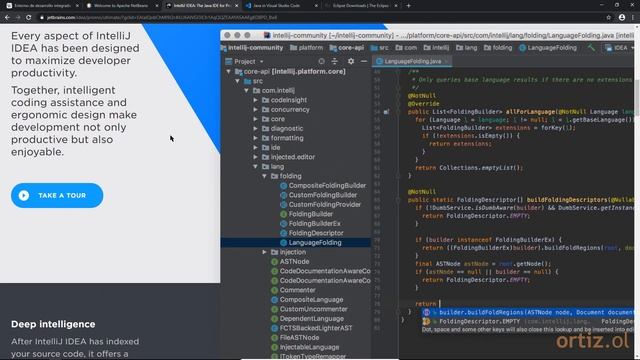
Task: Select CustomFoldingProvider class
Action: click(x=320, y=204)
